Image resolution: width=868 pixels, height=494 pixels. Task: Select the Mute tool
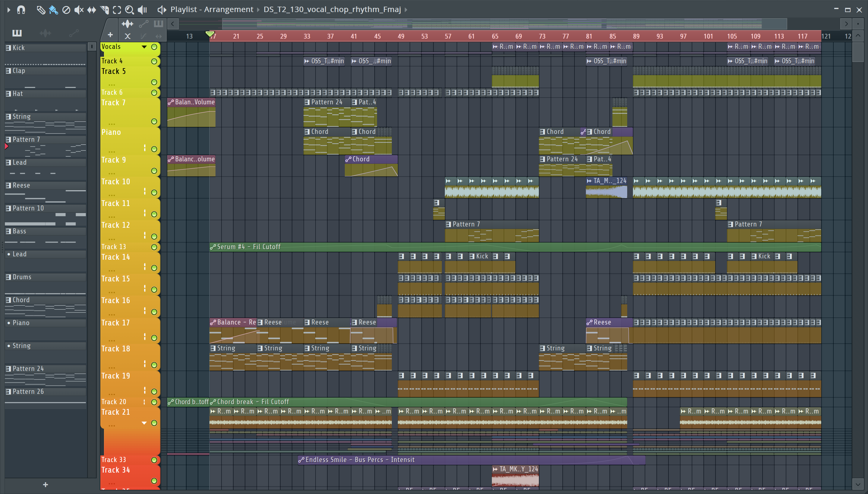coord(79,10)
